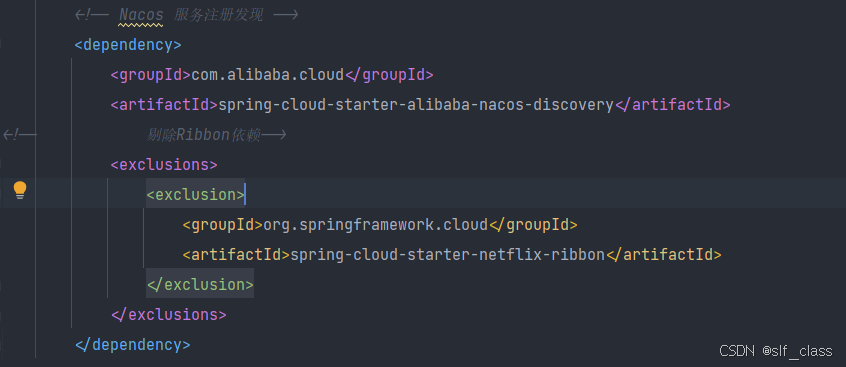Click the opening <exclusions> tag

(164, 165)
